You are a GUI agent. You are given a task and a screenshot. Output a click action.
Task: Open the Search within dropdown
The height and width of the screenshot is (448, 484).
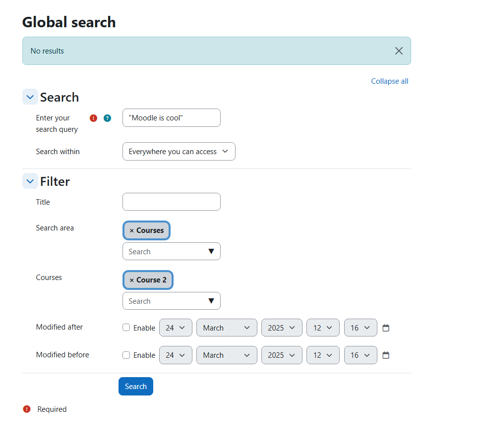[x=179, y=152]
